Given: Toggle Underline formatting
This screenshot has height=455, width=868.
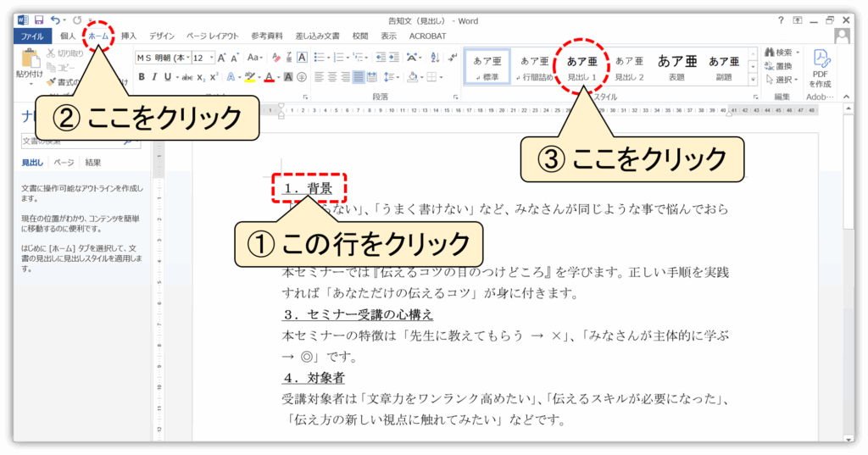Looking at the screenshot, I should [167, 77].
